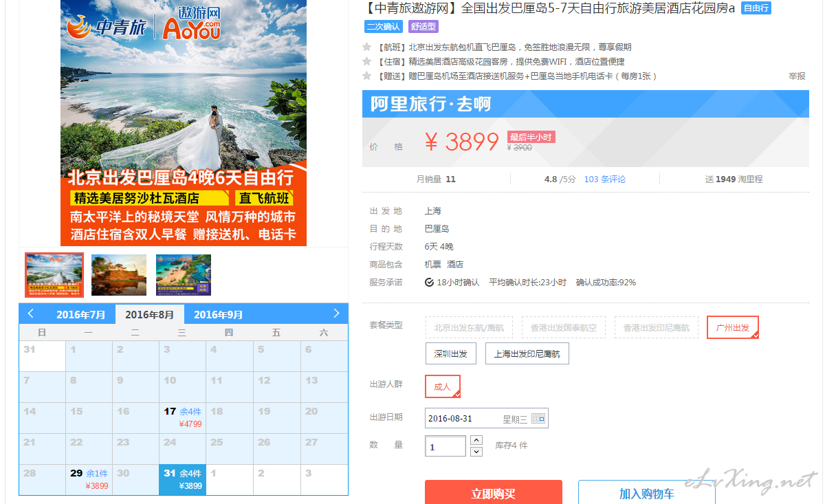
Task: Click star icon beside 赠送 description
Action: (367, 76)
